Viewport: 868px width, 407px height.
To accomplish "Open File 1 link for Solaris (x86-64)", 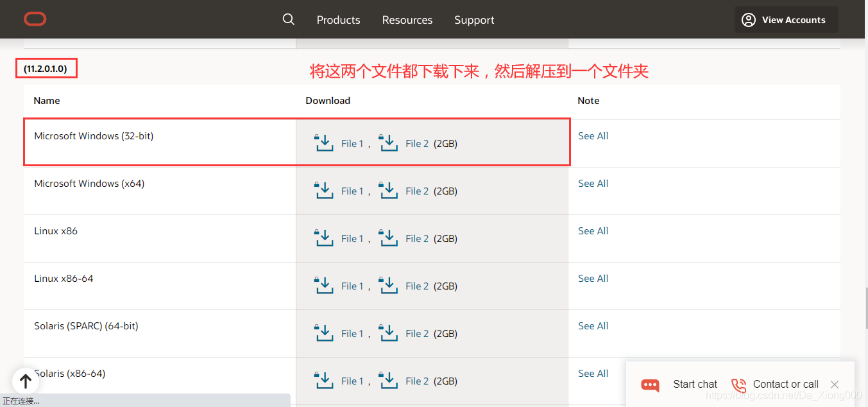I will [352, 381].
